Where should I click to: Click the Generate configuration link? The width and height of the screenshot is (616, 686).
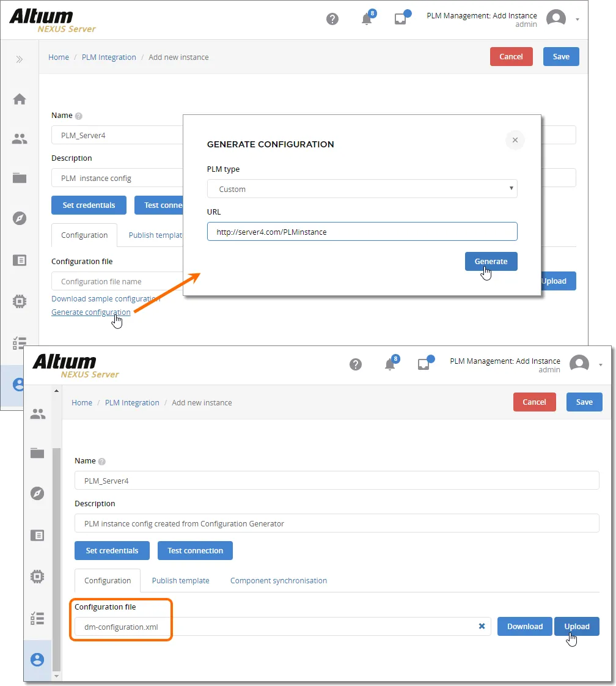(91, 312)
